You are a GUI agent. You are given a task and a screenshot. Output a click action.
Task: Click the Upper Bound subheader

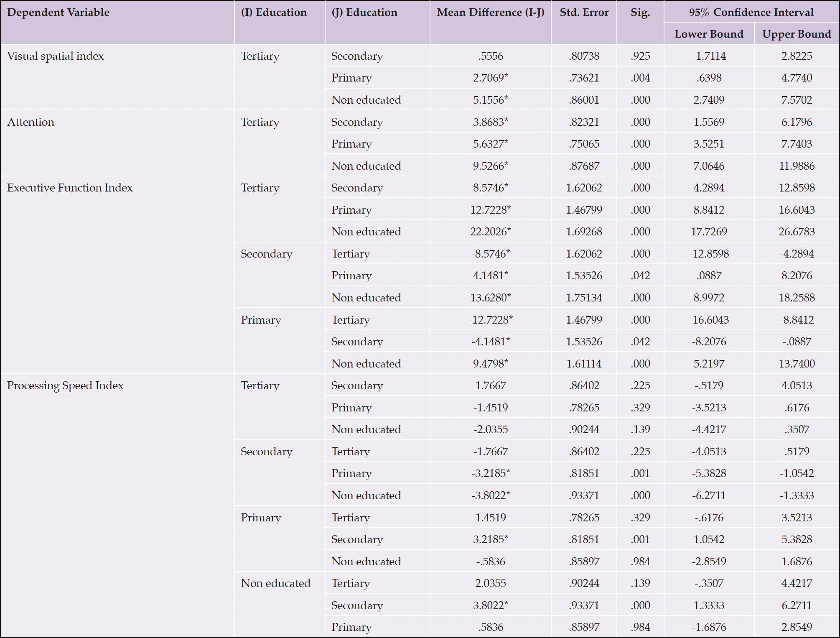(797, 34)
